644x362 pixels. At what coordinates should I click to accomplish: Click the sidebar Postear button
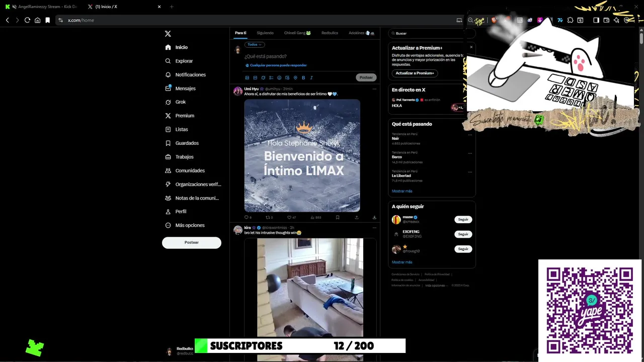pyautogui.click(x=192, y=242)
